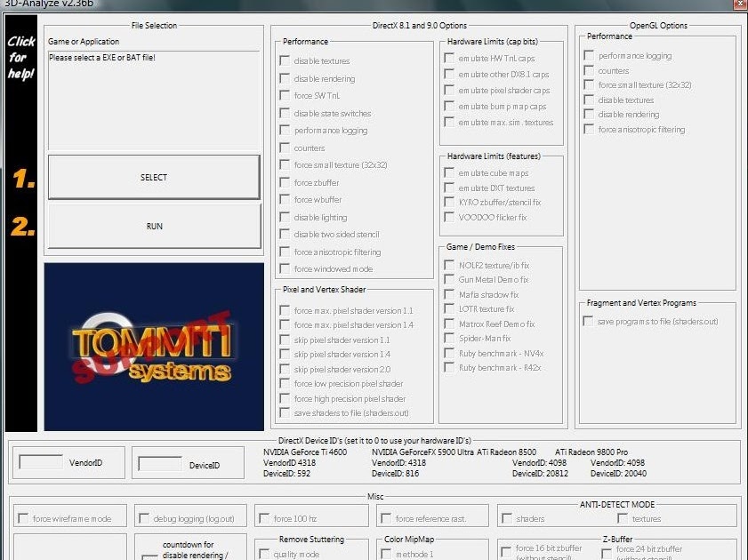This screenshot has height=560, width=748.
Task: Toggle force high precision pixel shader
Action: point(285,398)
